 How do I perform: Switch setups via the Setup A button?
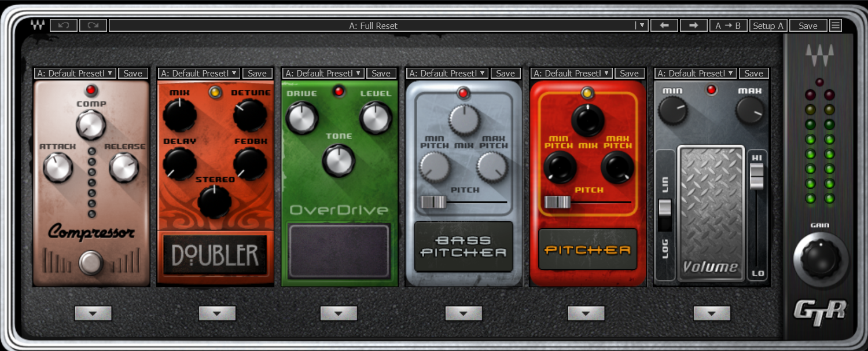[x=768, y=25]
